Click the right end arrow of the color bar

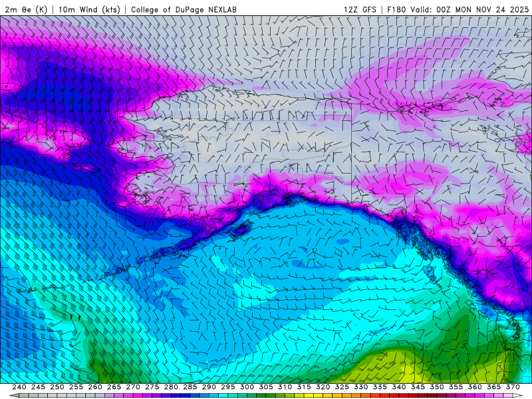[x=518, y=396]
